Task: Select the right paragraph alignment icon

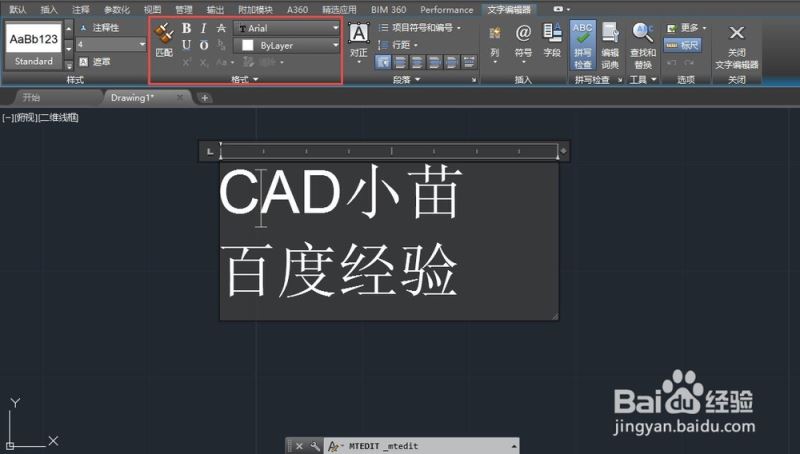Action: tap(434, 62)
